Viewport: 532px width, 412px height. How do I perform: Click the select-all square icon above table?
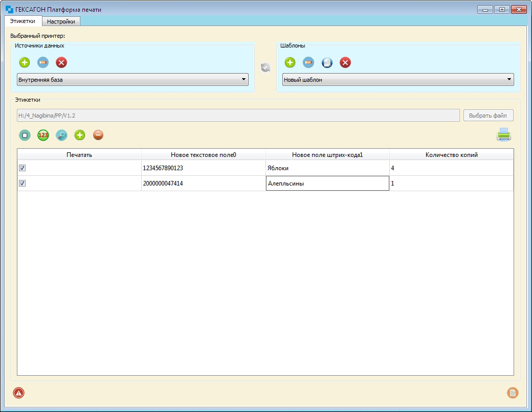(x=25, y=135)
